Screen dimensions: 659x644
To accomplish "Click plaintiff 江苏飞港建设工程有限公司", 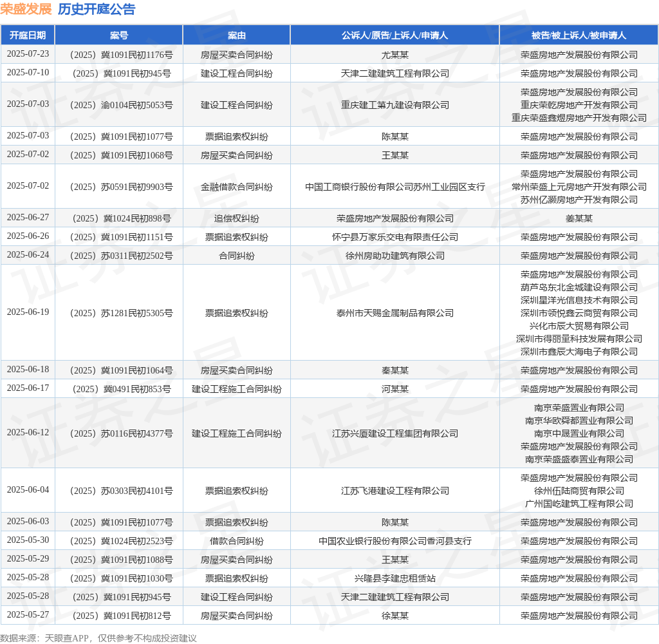I will coord(394,491).
